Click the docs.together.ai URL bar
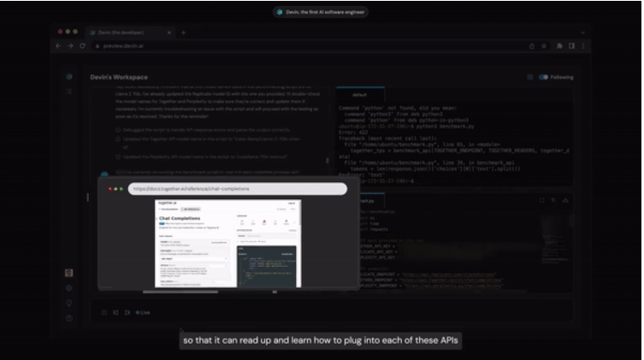Screen dimensions: 644x360 [238, 188]
